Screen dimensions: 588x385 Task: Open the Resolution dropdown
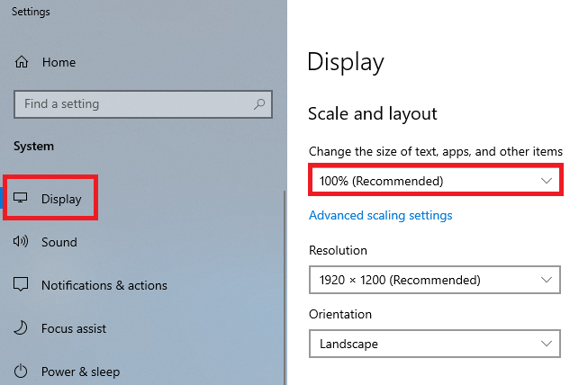click(x=435, y=280)
